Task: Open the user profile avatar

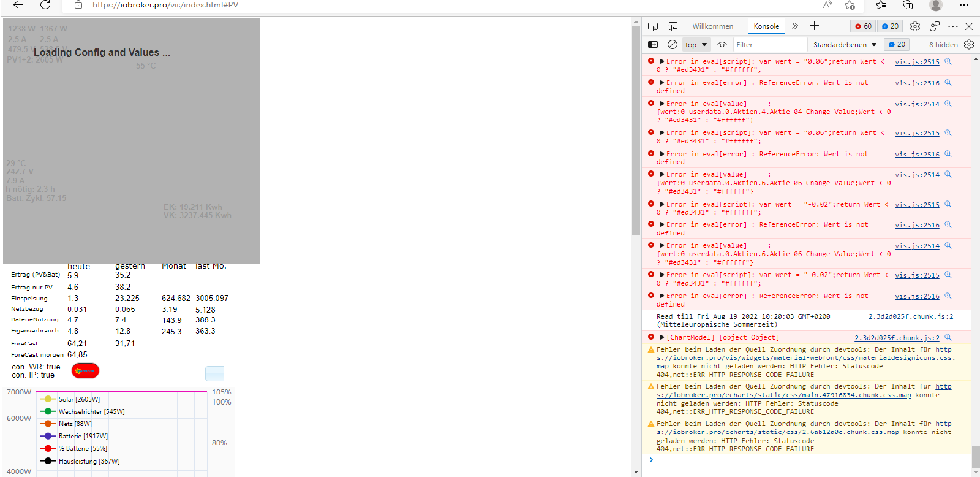Action: [935, 5]
